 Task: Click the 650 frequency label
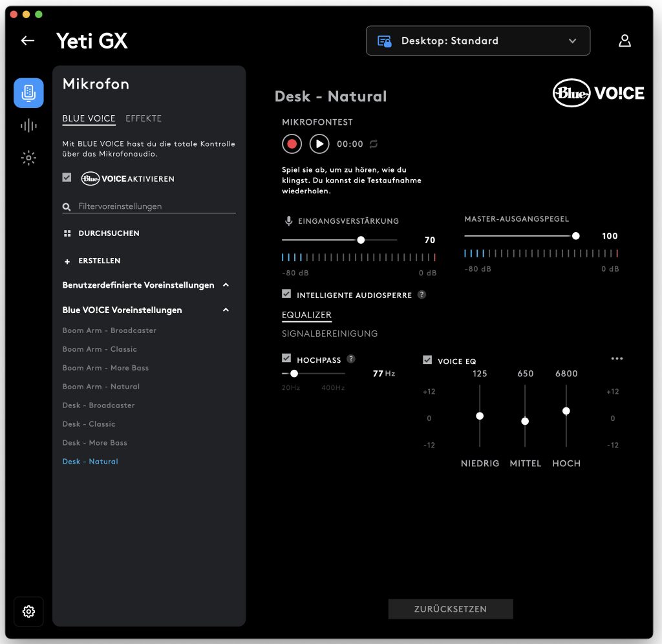tap(525, 374)
